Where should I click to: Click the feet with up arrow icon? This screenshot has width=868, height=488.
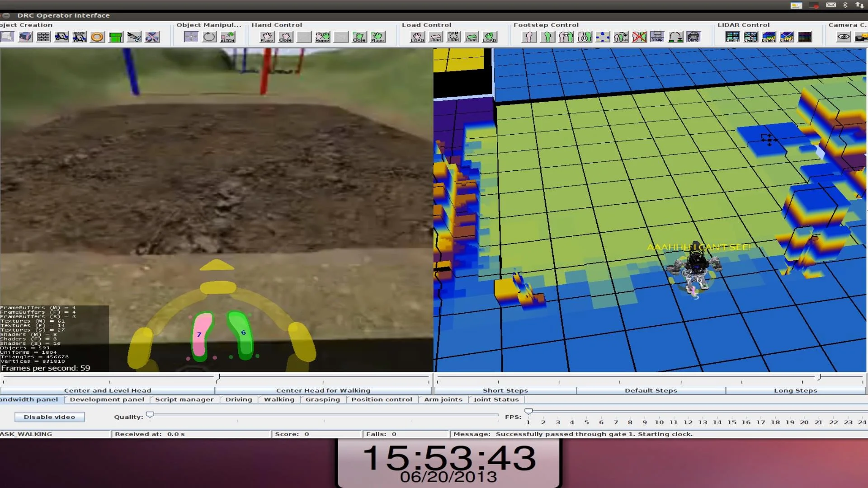click(566, 37)
